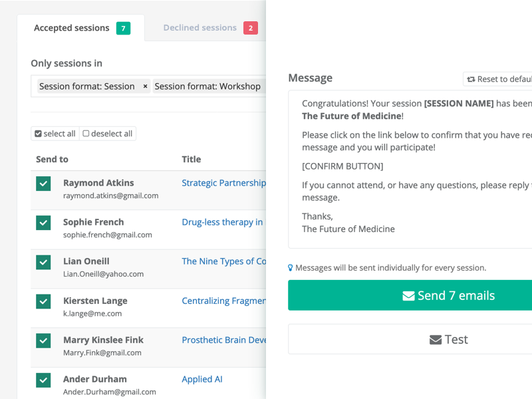Click inside the Message text editor
Image resolution: width=532 pixels, height=399 pixels.
(x=410, y=170)
